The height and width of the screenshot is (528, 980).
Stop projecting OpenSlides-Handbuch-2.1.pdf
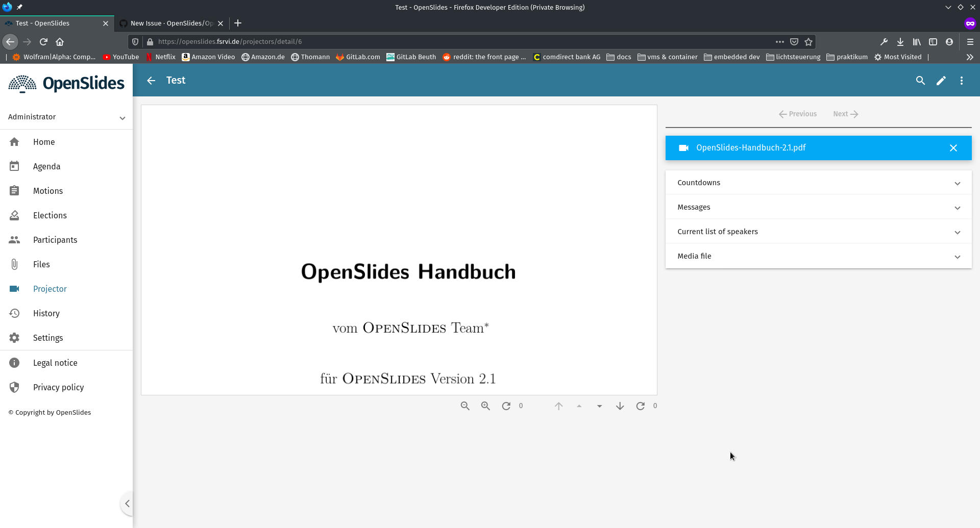coord(953,147)
